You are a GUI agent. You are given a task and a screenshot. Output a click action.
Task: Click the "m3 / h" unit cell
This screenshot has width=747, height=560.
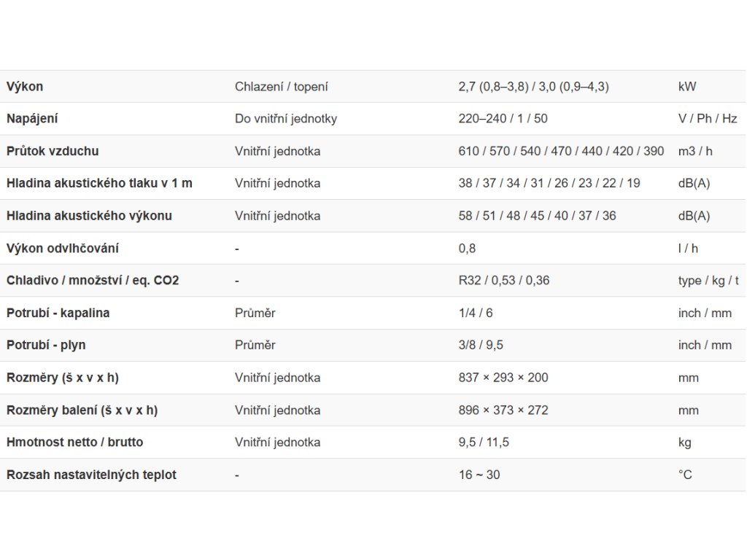point(695,152)
